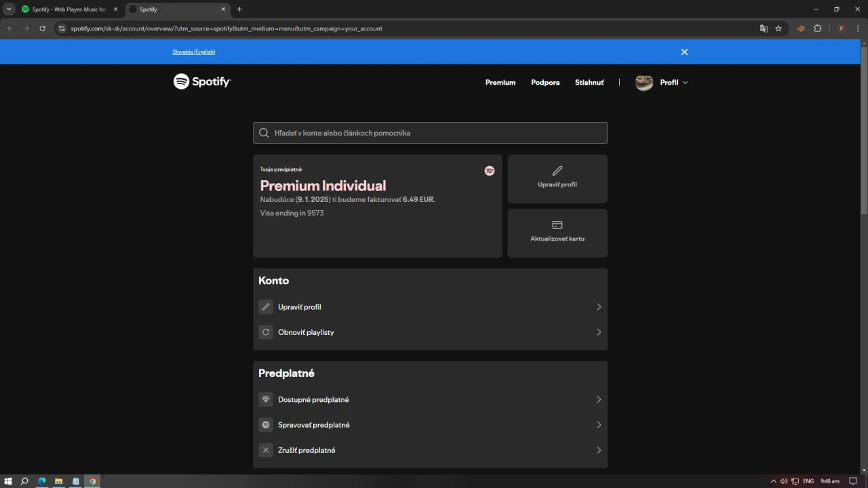Viewport: 868px width, 488px height.
Task: Open the Premium menu item
Action: point(500,82)
